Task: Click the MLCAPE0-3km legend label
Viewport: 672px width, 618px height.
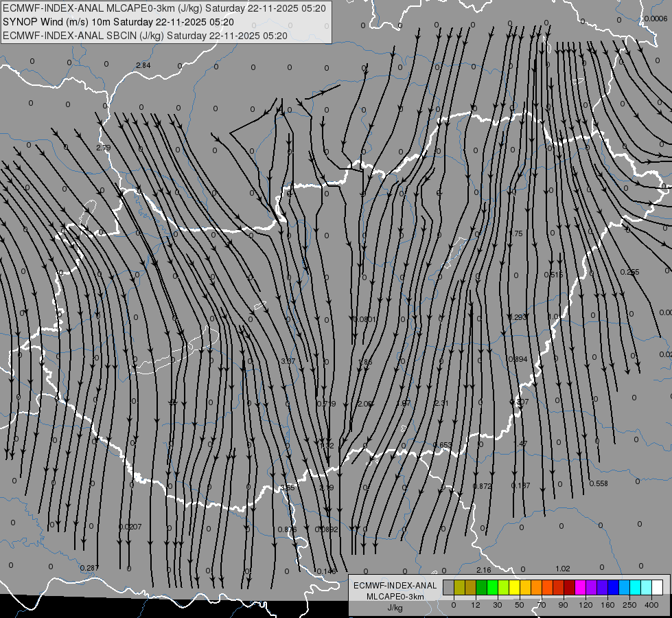Action: 395,597
